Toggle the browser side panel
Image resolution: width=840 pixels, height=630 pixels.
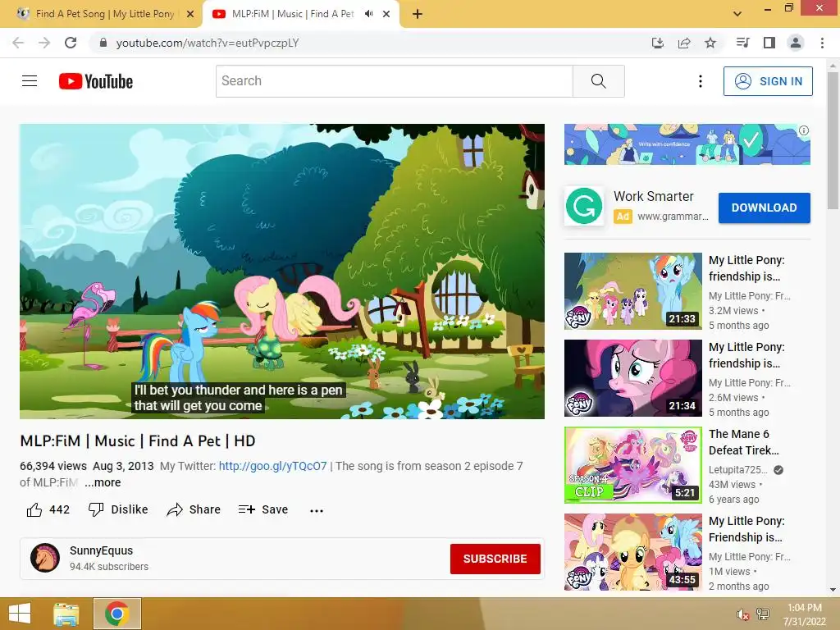[769, 43]
